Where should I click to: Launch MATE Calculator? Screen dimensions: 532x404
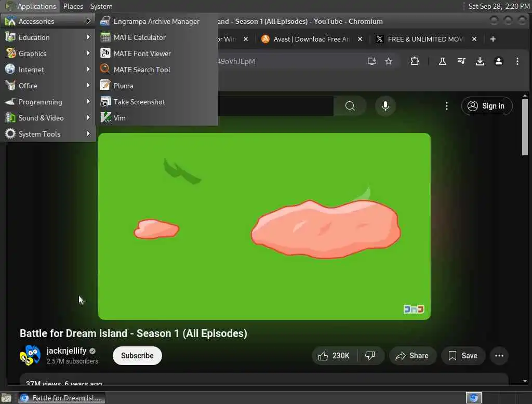tap(156, 37)
